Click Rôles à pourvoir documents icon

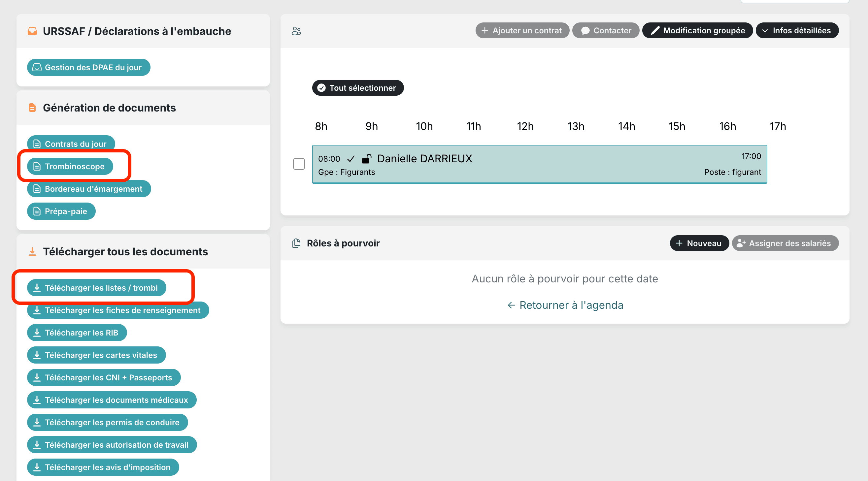296,243
